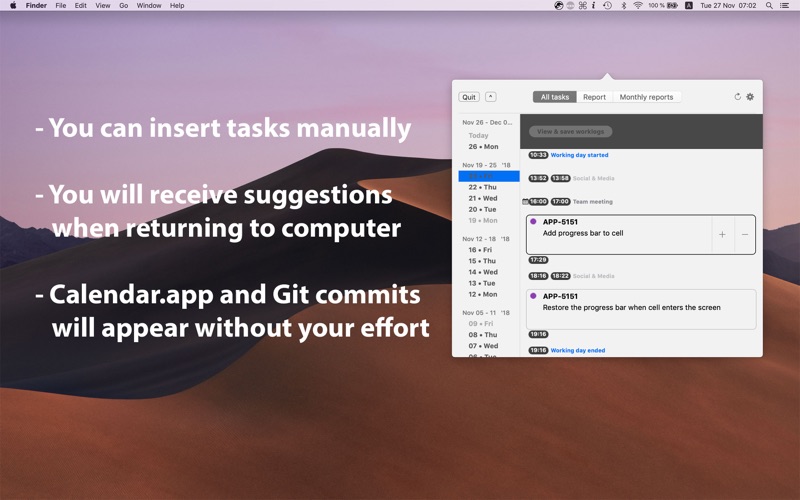Switch to the Report tab
The height and width of the screenshot is (500, 800).
(x=594, y=97)
